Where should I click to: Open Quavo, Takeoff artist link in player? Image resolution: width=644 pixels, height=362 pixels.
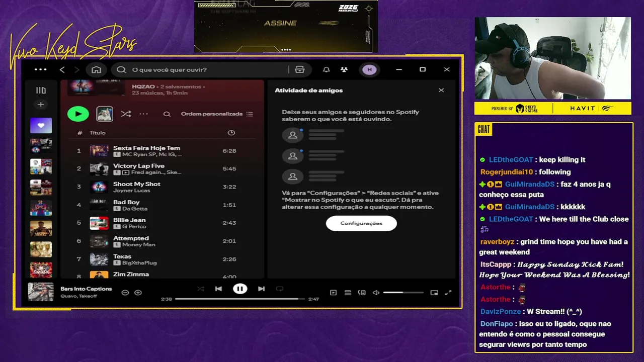(78, 296)
